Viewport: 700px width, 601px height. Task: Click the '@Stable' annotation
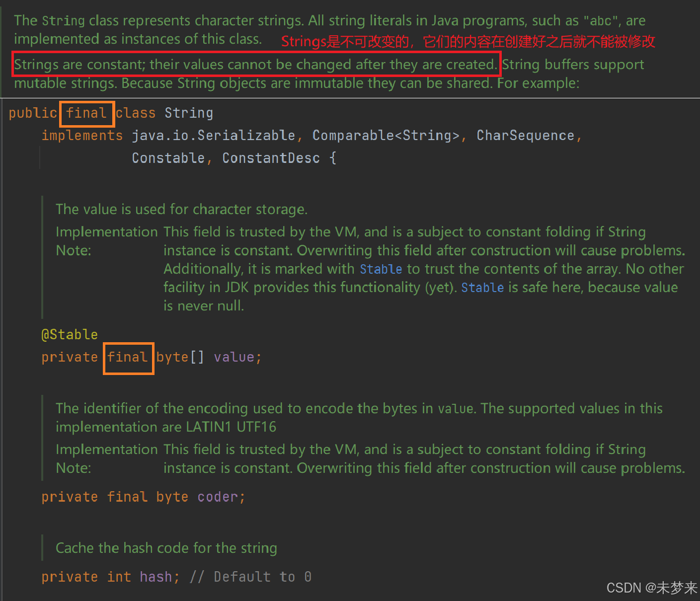tap(70, 335)
